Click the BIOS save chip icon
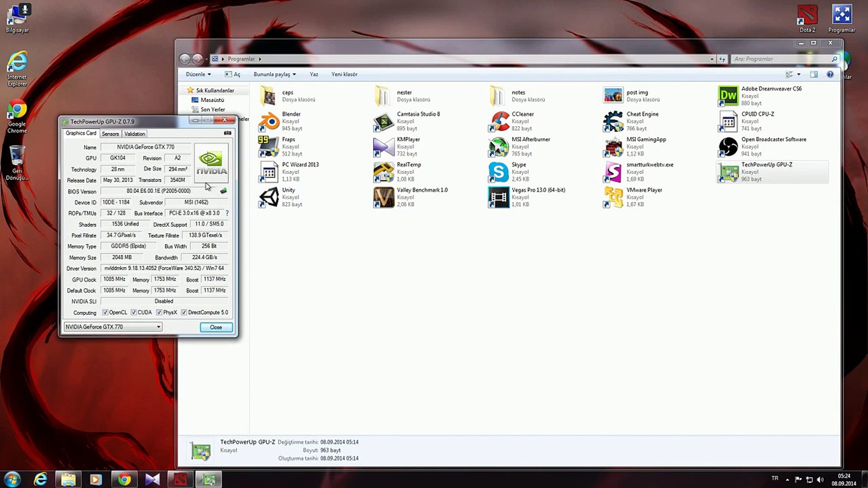The width and height of the screenshot is (868, 488). pos(223,191)
